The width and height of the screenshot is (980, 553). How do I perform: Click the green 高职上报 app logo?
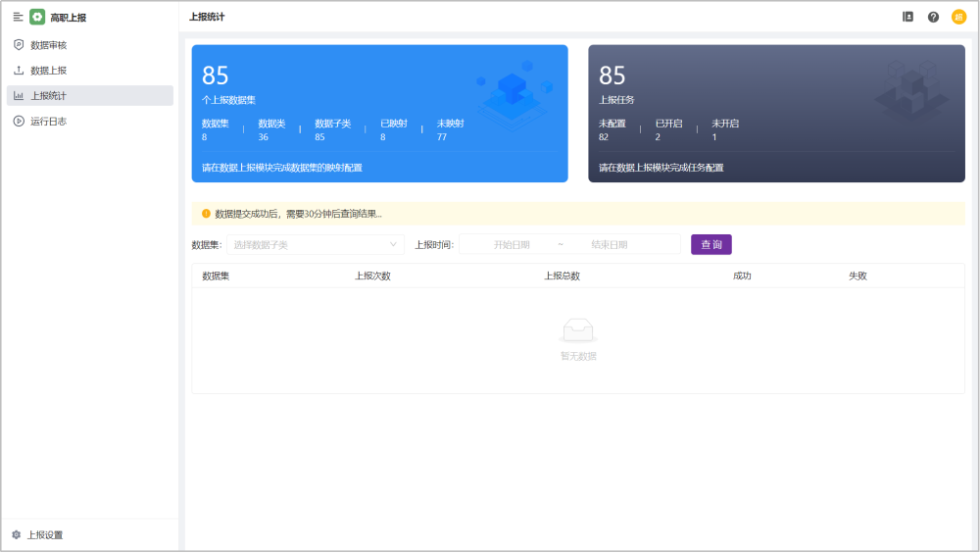pyautogui.click(x=37, y=17)
